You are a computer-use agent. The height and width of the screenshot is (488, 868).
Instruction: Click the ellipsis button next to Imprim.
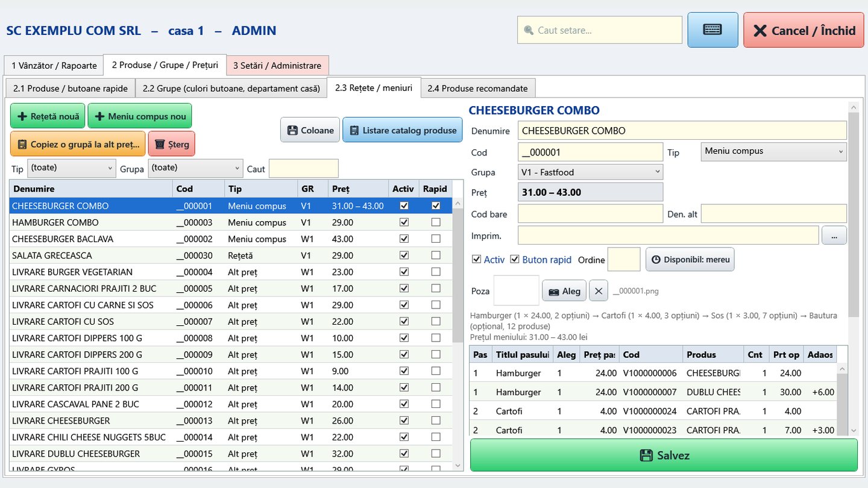[x=834, y=236]
